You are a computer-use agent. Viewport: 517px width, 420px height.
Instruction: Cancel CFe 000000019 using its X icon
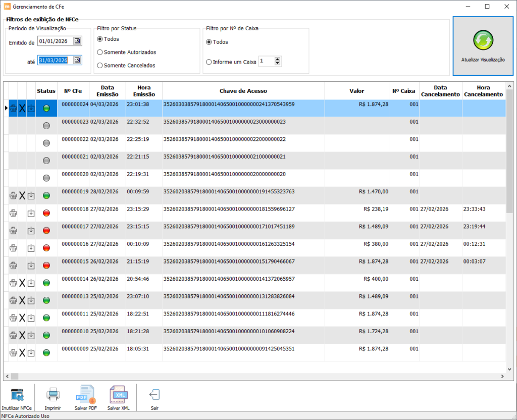click(x=22, y=196)
